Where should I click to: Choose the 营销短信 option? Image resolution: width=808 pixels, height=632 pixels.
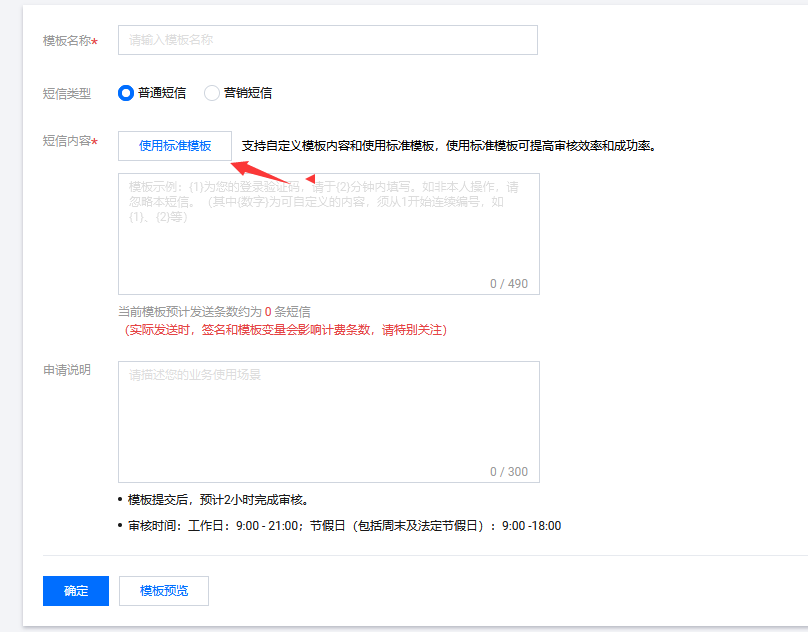click(211, 93)
